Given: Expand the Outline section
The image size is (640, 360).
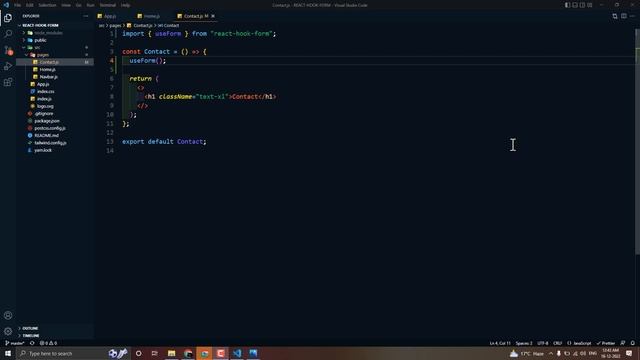Looking at the screenshot, I should pos(30,328).
